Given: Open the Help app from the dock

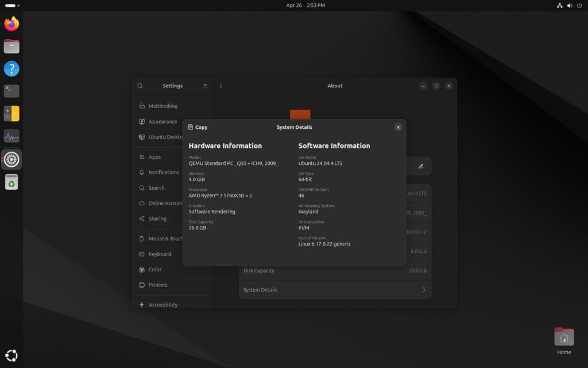Looking at the screenshot, I should [x=11, y=68].
